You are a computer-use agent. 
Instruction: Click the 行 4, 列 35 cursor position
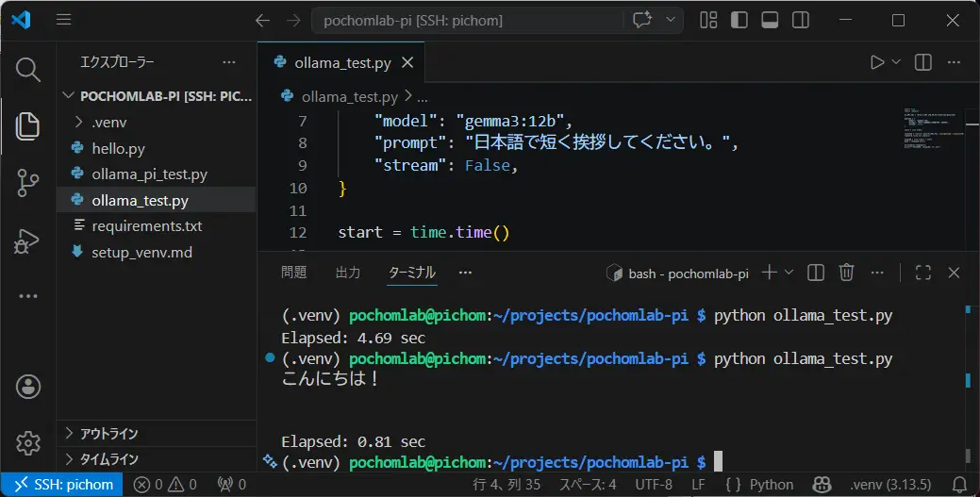pos(507,485)
